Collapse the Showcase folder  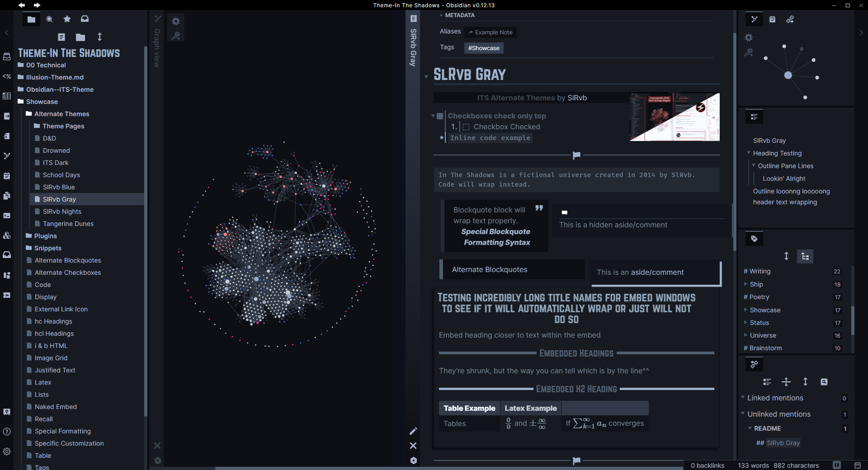tap(42, 102)
